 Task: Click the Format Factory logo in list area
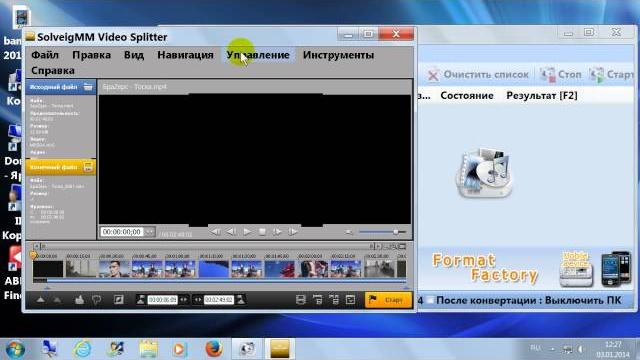pyautogui.click(x=484, y=173)
